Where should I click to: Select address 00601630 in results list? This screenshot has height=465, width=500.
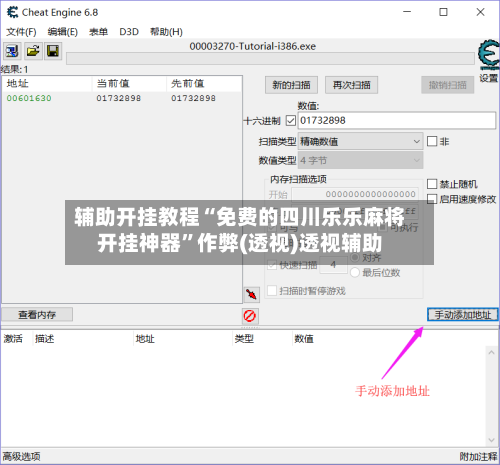point(29,98)
